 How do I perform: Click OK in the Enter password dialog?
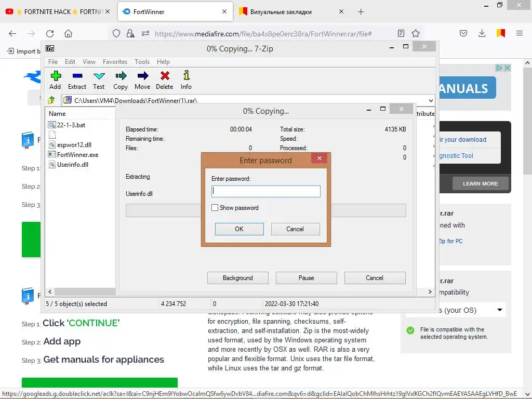click(x=239, y=229)
